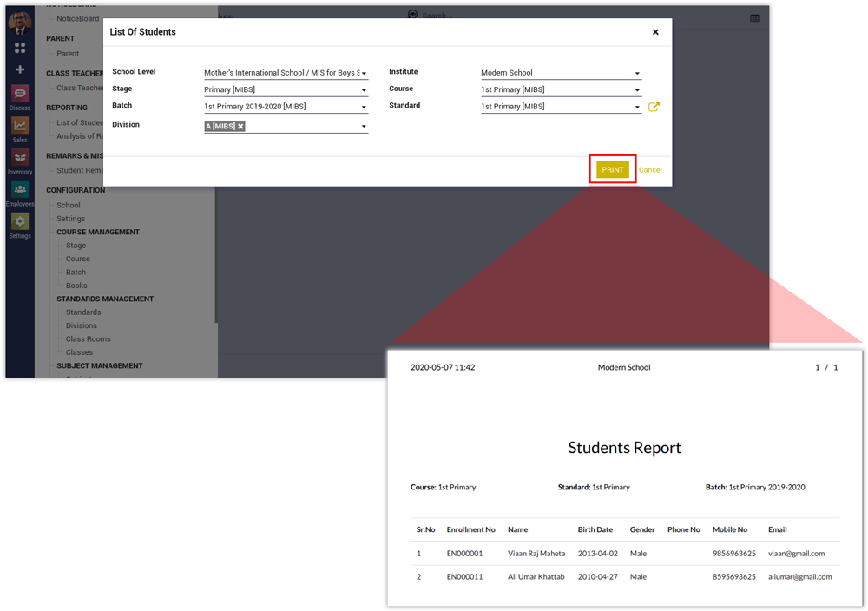This screenshot has width=868, height=611.
Task: Close the List Of Students dialog
Action: point(655,32)
